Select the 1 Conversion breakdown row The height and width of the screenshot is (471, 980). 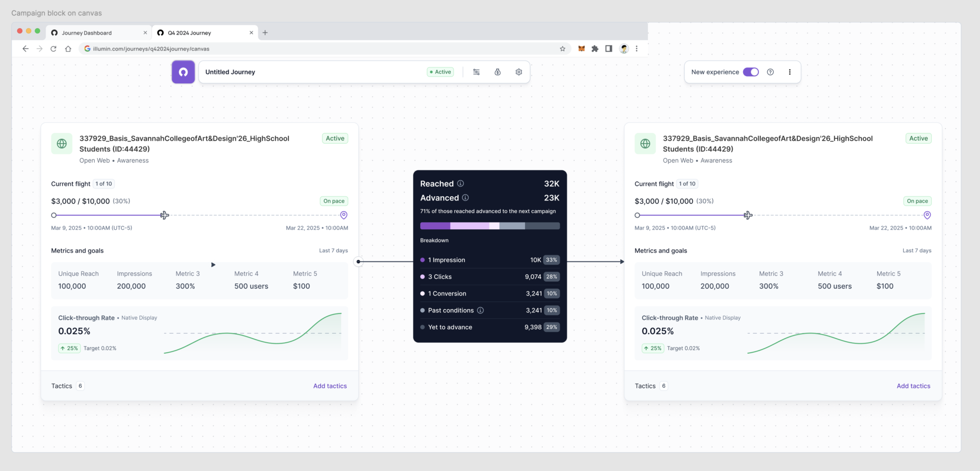490,293
